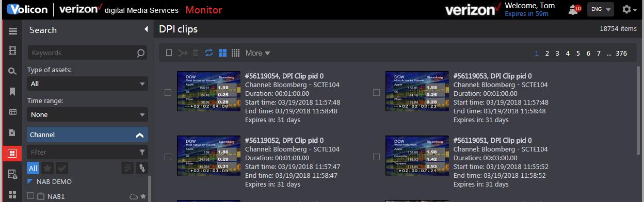Open the ENG language selector
Viewport: 644px width, 202px height.
600,9
